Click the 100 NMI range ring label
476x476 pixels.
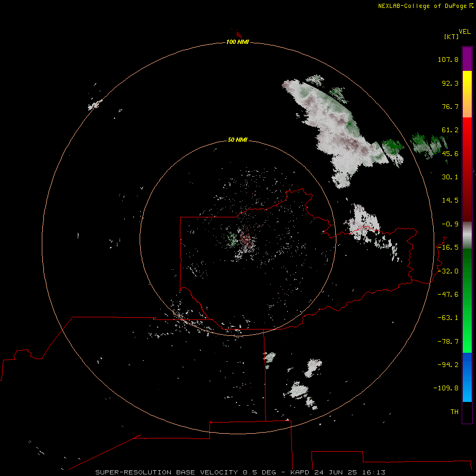pyautogui.click(x=237, y=42)
